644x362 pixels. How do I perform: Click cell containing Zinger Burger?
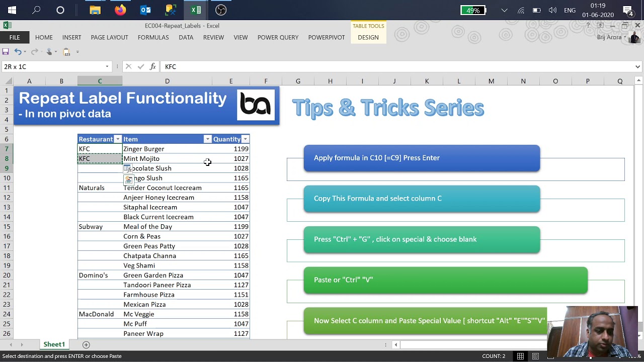(167, 149)
